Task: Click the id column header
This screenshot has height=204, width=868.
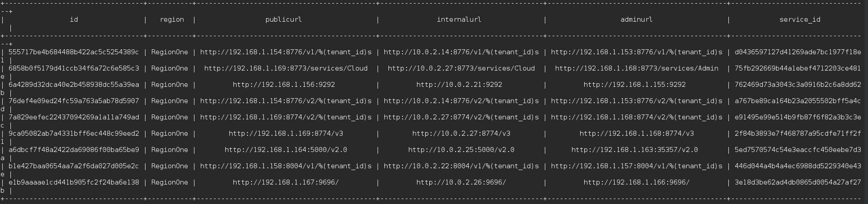Action: (x=74, y=19)
